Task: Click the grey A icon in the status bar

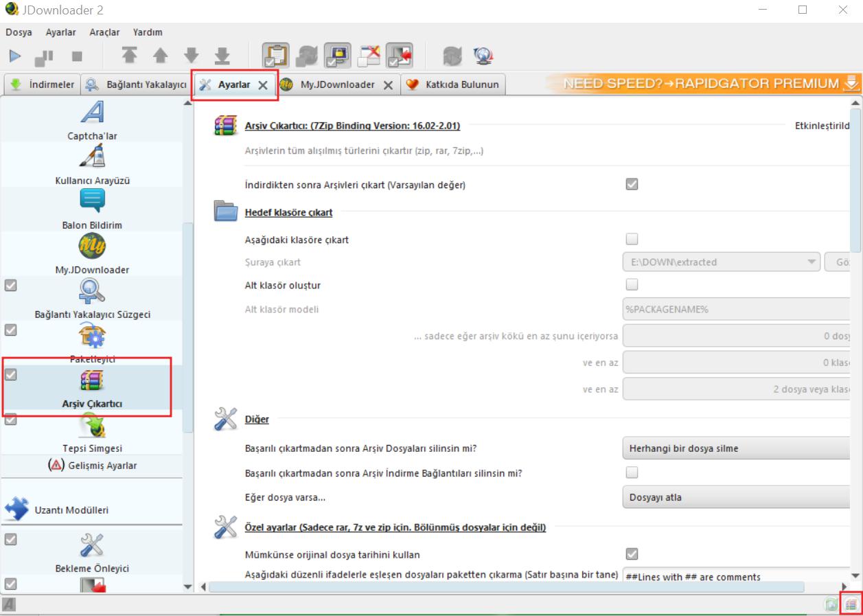Action: 9,605
